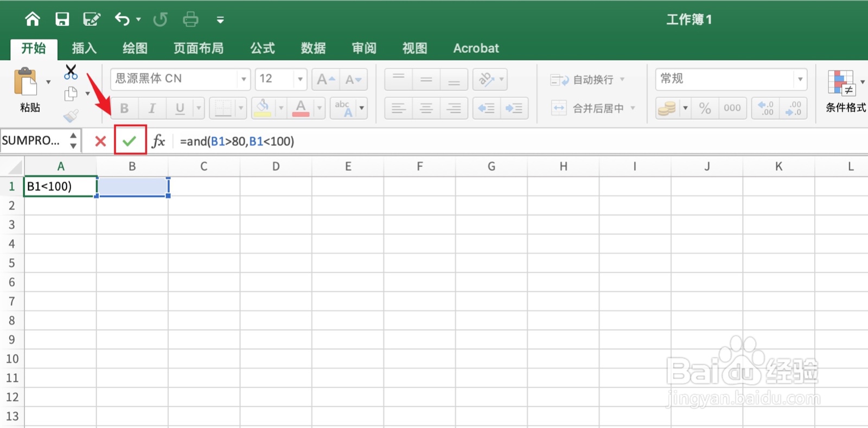Screen dimensions: 868x428
Task: Increase decimal places
Action: tap(765, 108)
